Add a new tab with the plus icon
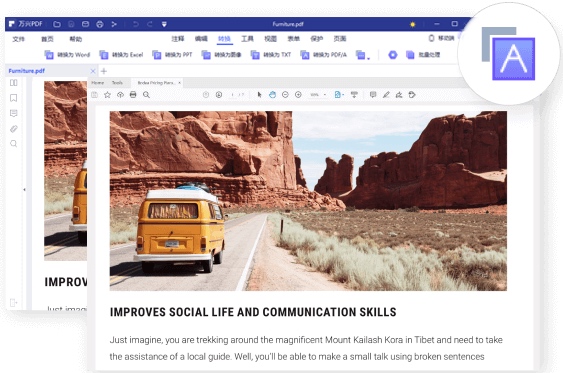This screenshot has width=563, height=373. (x=104, y=71)
